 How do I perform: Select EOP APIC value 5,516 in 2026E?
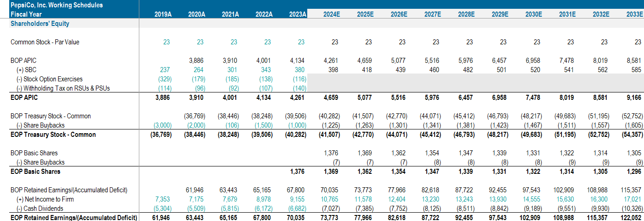[x=398, y=98]
